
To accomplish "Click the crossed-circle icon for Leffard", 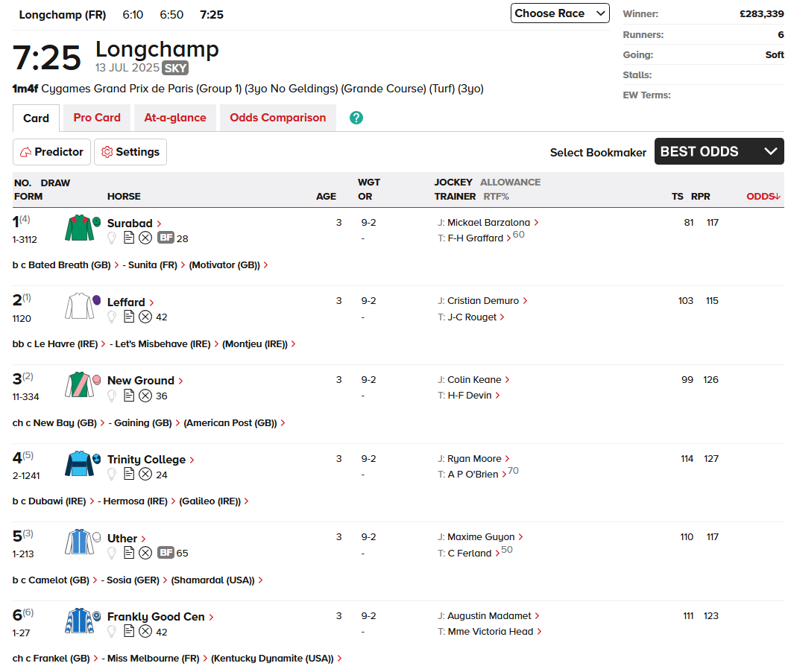I will pyautogui.click(x=145, y=317).
